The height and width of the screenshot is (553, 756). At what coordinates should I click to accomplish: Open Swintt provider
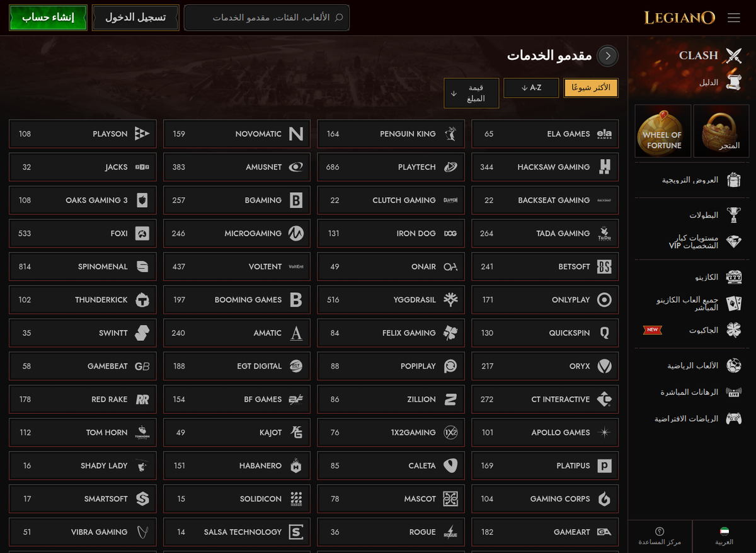[83, 333]
